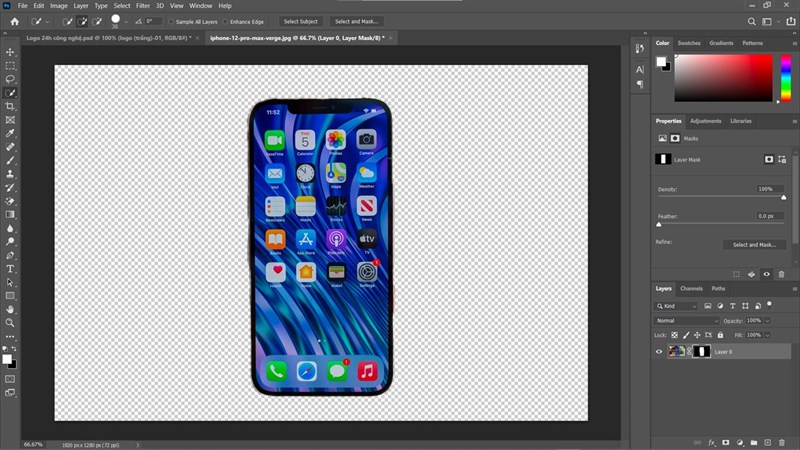Select the Frame tool
Image resolution: width=800 pixels, height=450 pixels.
point(10,120)
